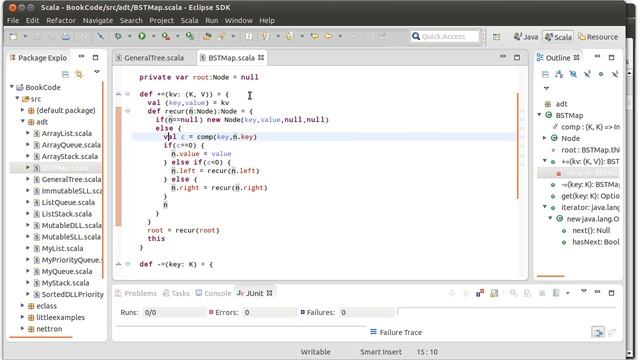640x360 pixels.
Task: Close the JUnit view tab
Action: 269,293
